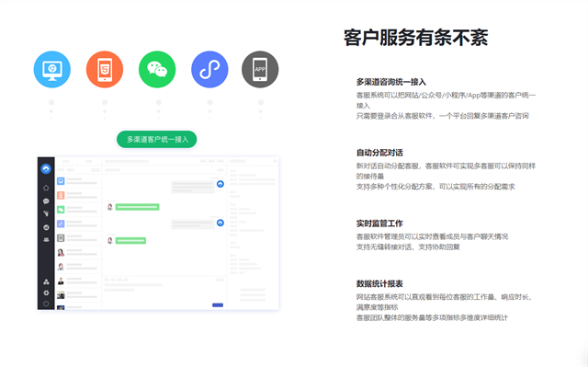Select the chat bubble icon in dark sidebar
This screenshot has width=588, height=367.
46,201
